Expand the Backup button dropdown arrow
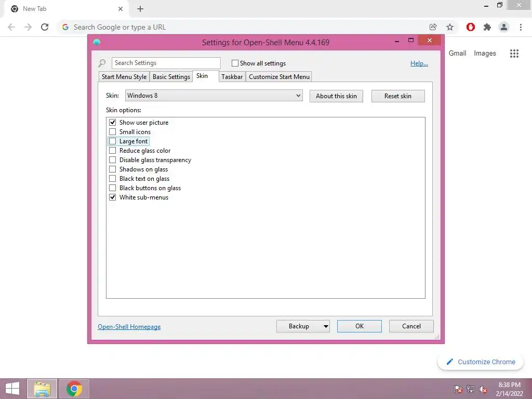Image resolution: width=532 pixels, height=399 pixels. 326,326
